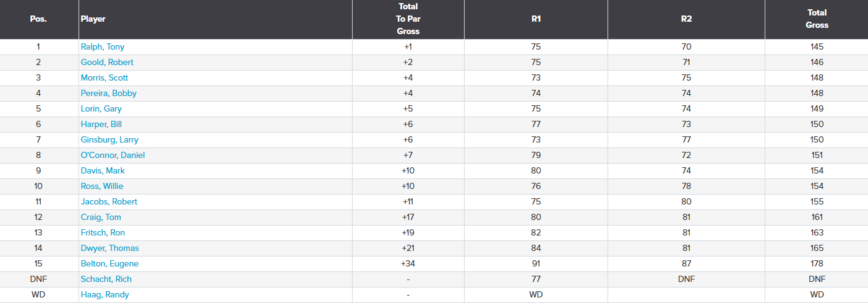Click the Davis, Mark link
The height and width of the screenshot is (303, 868).
(x=103, y=170)
